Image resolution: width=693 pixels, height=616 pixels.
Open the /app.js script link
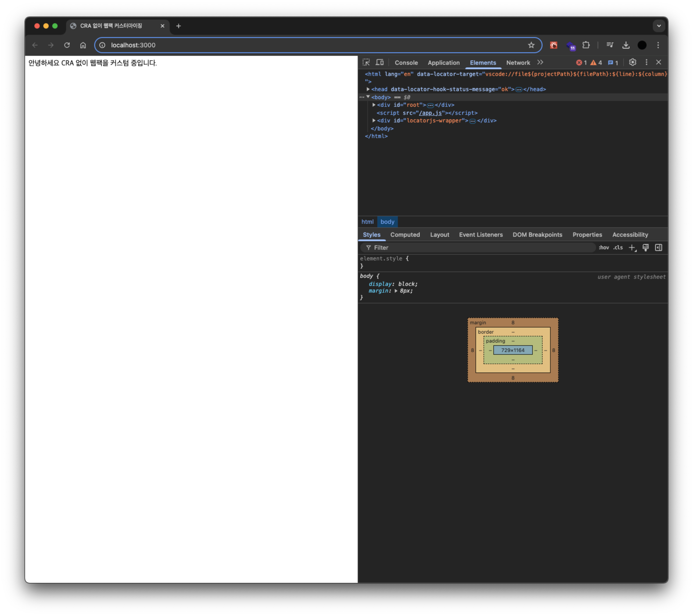430,113
